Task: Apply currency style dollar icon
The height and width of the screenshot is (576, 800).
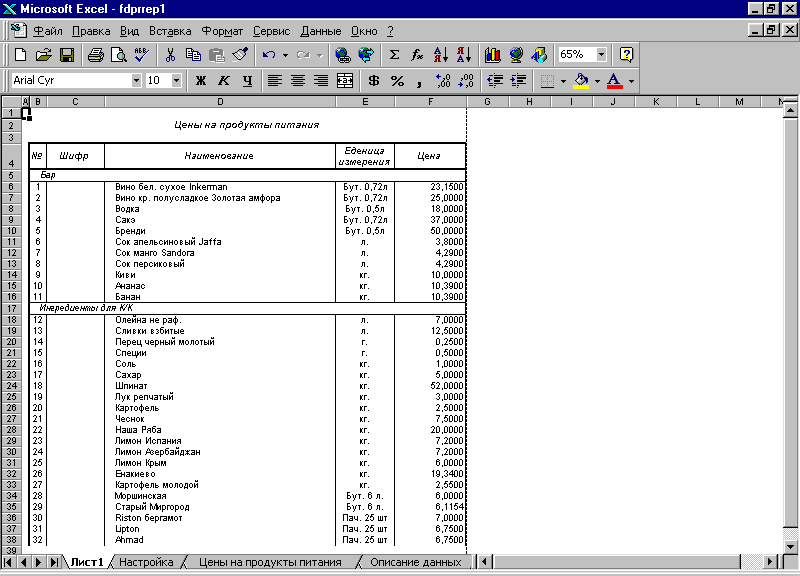Action: click(x=374, y=81)
